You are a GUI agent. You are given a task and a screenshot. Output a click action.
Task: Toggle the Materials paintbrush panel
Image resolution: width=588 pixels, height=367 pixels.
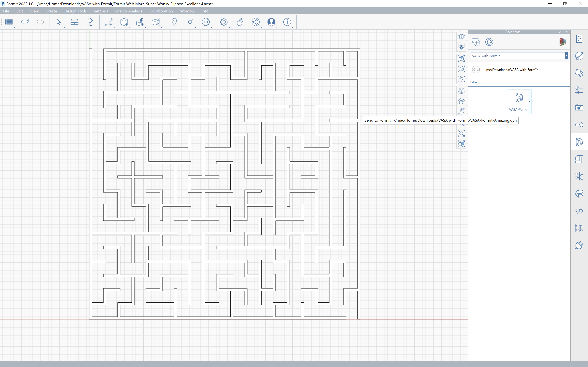coord(579,56)
